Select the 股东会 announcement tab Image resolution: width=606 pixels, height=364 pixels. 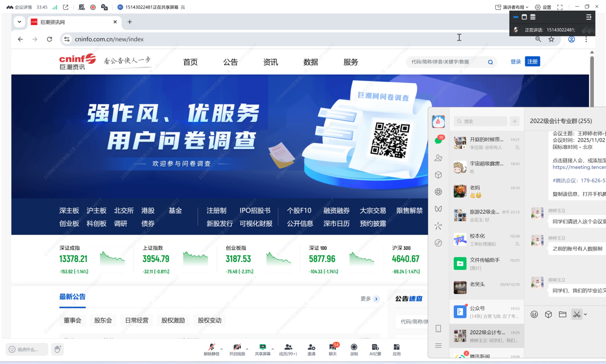coord(103,320)
